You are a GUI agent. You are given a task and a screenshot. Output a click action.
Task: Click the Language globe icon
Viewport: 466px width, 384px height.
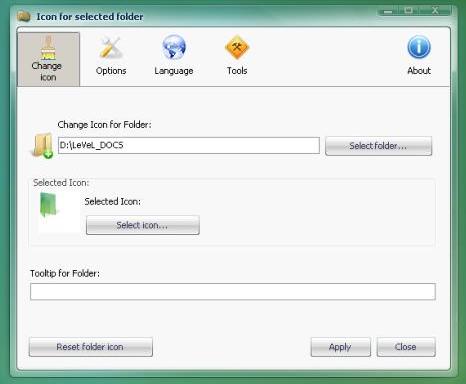[174, 47]
